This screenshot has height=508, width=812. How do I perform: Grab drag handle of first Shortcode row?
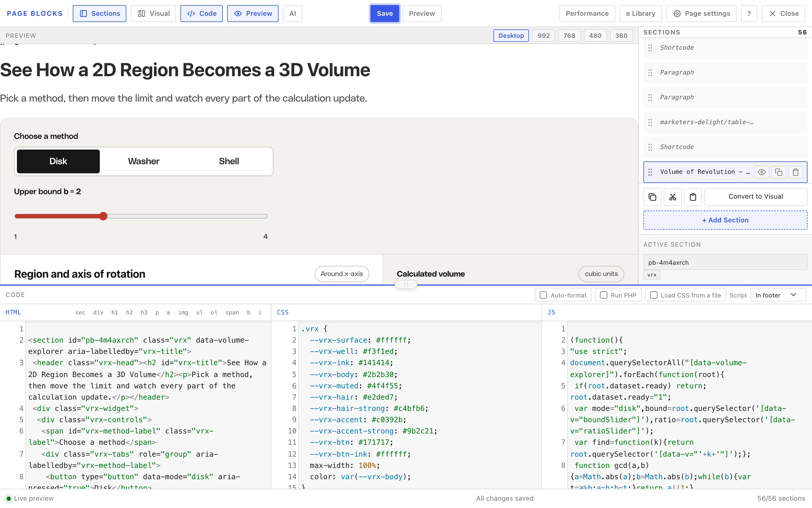650,48
